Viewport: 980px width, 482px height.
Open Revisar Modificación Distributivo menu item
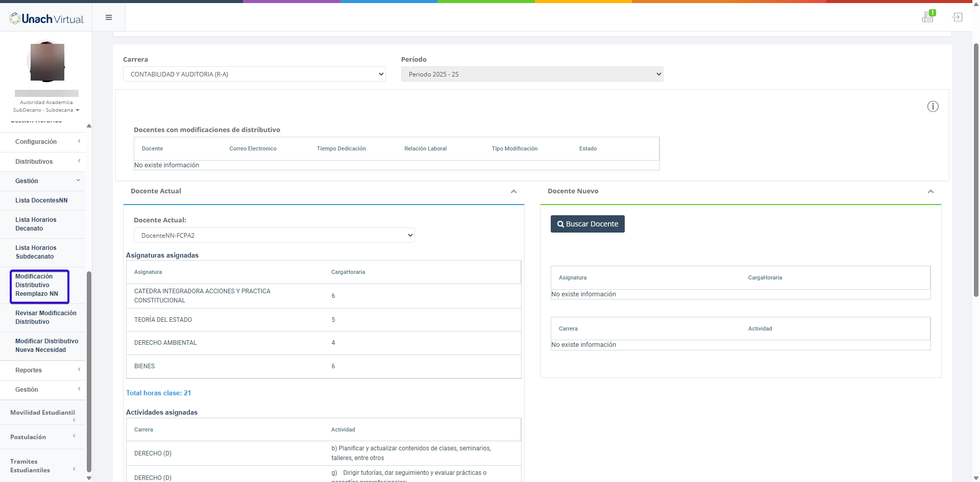[45, 317]
